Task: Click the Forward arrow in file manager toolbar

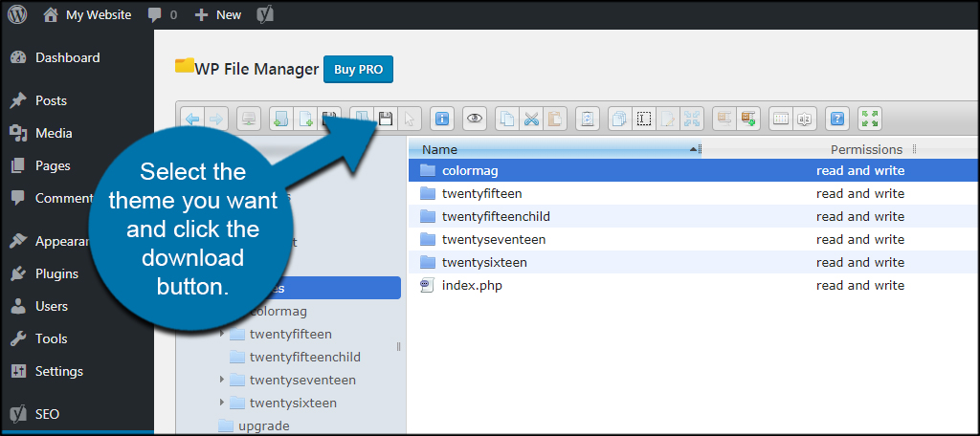Action: (x=215, y=118)
